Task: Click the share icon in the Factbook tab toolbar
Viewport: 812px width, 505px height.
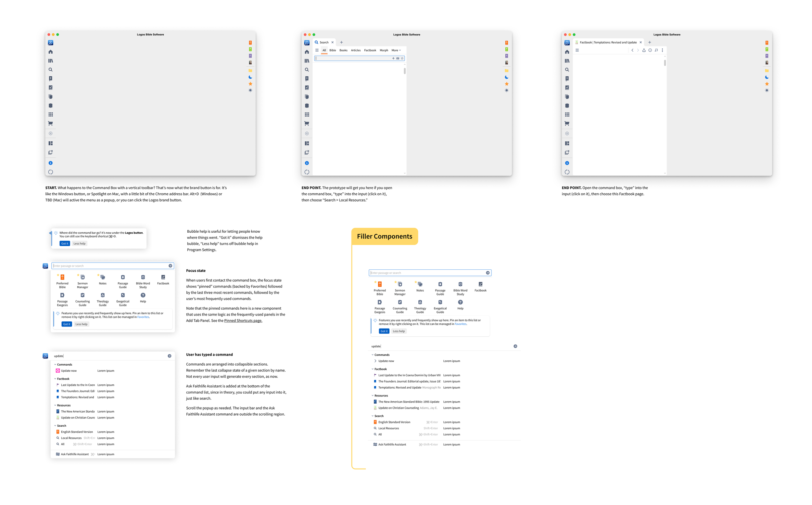Action: tap(644, 50)
